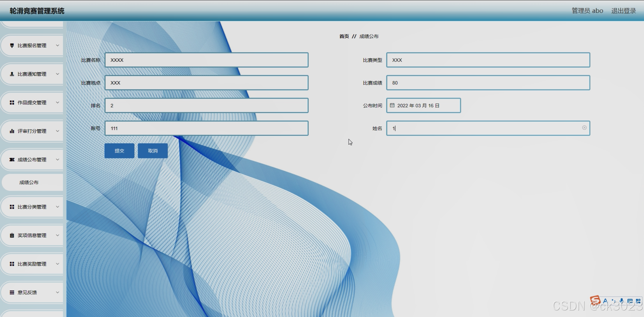This screenshot has height=317, width=644.
Task: Collapse the 成绩公布管理 menu chevron
Action: pyautogui.click(x=58, y=159)
